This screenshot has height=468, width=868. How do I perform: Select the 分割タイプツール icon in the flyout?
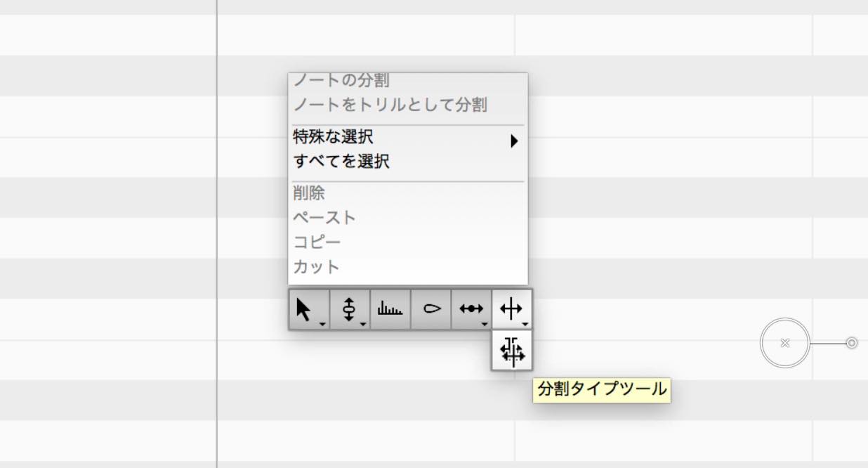(512, 350)
